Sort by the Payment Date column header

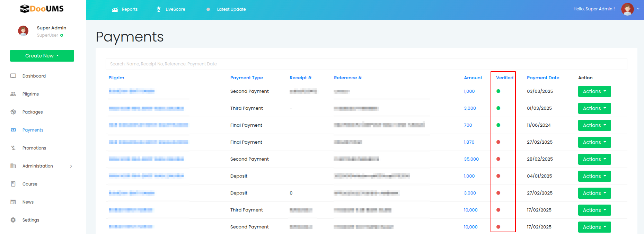click(543, 78)
